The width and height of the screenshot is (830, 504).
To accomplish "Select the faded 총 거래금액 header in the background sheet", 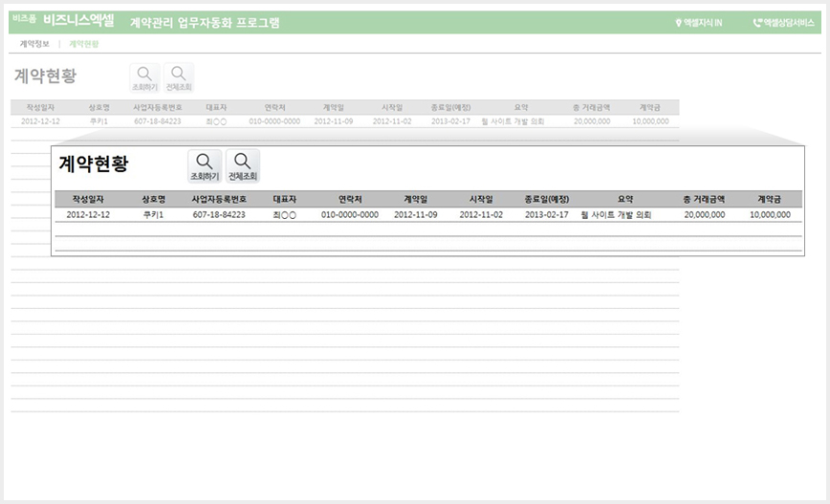I will (x=591, y=107).
